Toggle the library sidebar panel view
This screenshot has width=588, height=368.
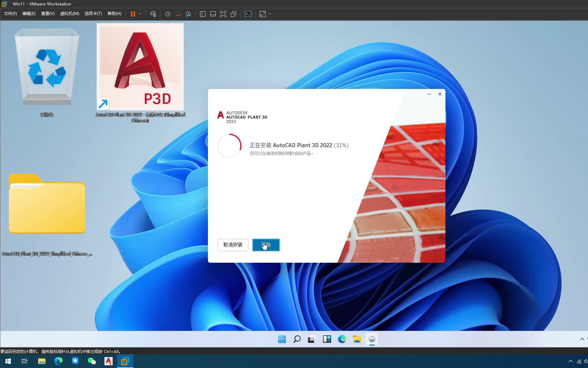[203, 14]
